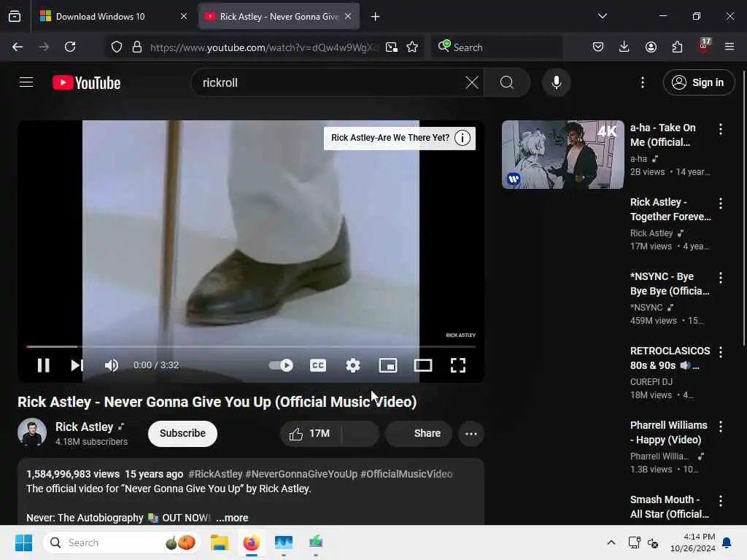Expand description with '...more'
The image size is (747, 560).
(x=232, y=518)
